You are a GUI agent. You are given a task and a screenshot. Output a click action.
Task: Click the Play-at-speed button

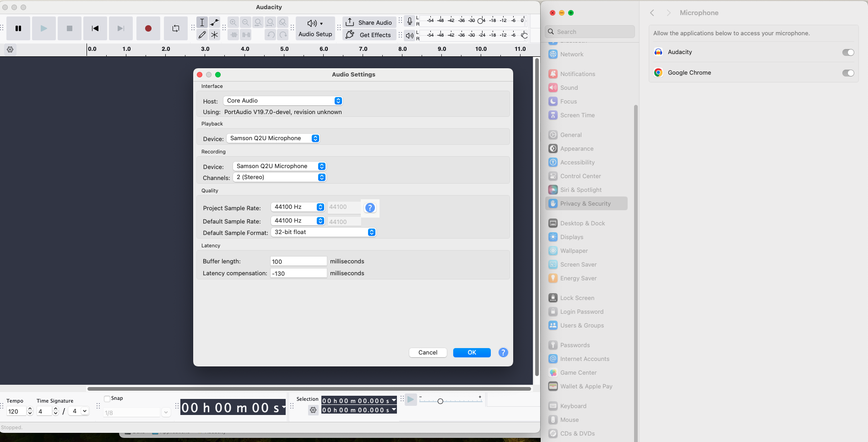coord(411,400)
